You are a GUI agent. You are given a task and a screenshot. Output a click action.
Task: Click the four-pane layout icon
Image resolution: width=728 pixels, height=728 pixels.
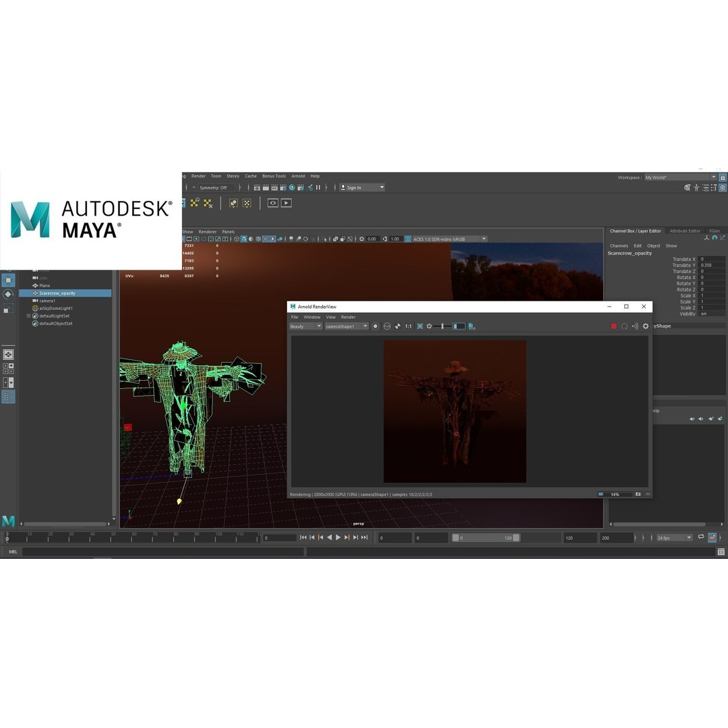[x=8, y=369]
